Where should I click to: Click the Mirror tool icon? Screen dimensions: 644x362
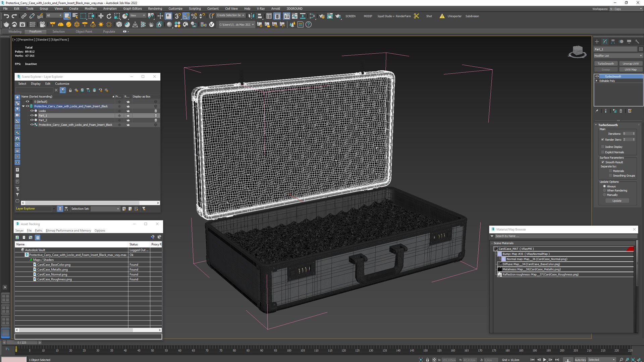click(251, 16)
